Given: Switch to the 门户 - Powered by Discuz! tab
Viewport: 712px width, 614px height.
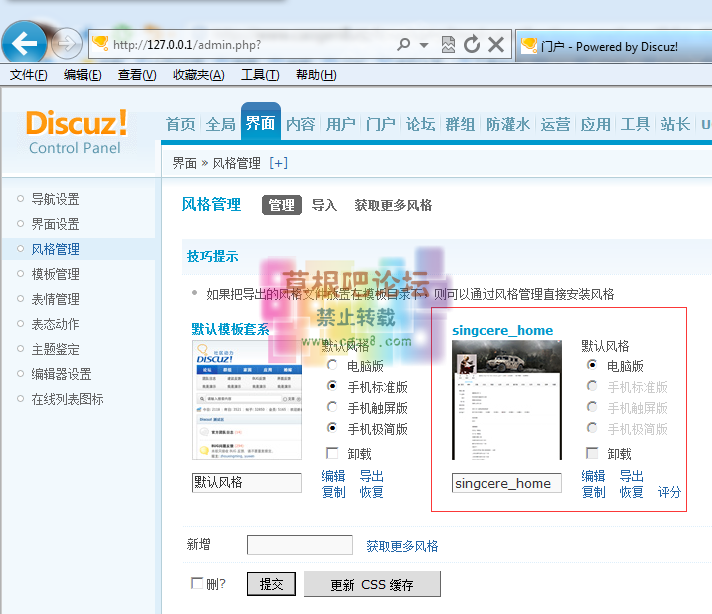Looking at the screenshot, I should pos(614,46).
